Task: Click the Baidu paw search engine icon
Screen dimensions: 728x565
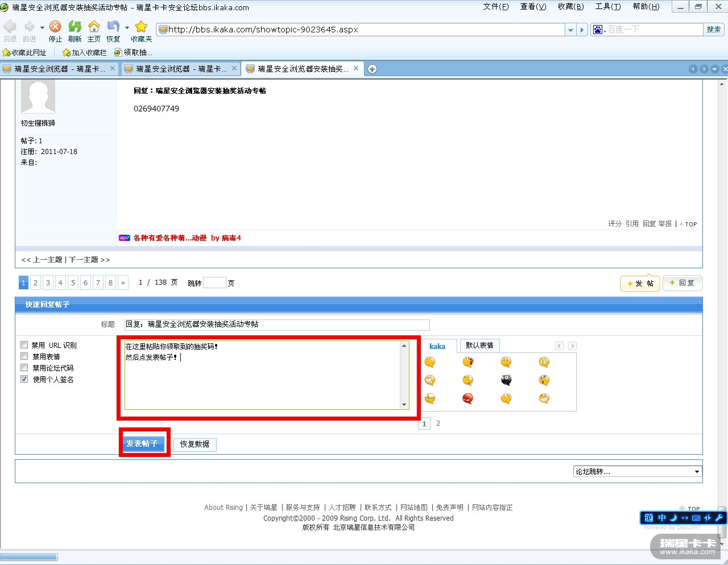Action: click(x=597, y=30)
